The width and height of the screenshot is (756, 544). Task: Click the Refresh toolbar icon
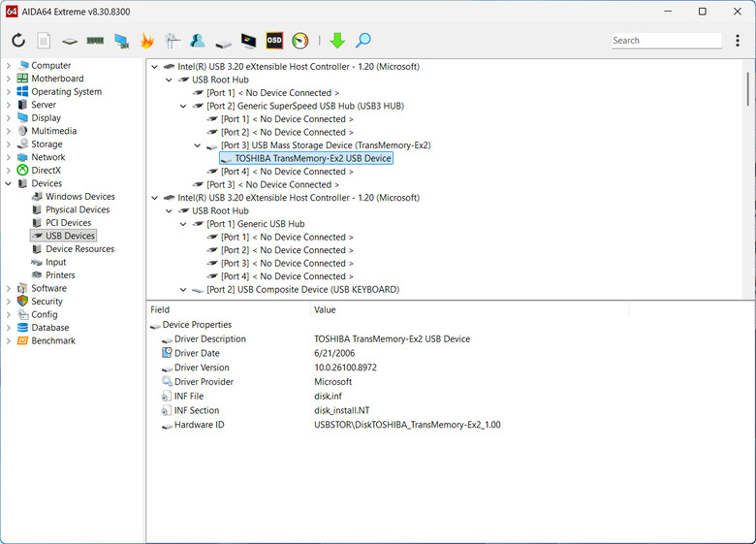pos(18,41)
